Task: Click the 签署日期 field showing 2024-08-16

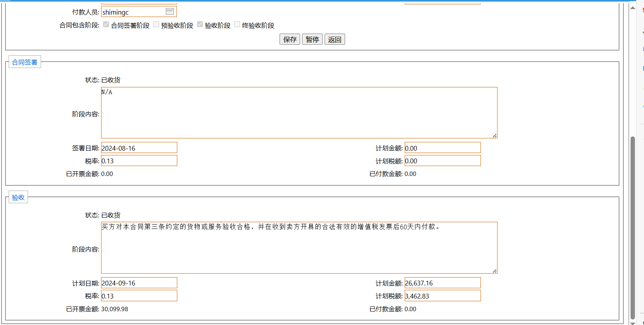Action: (x=139, y=147)
